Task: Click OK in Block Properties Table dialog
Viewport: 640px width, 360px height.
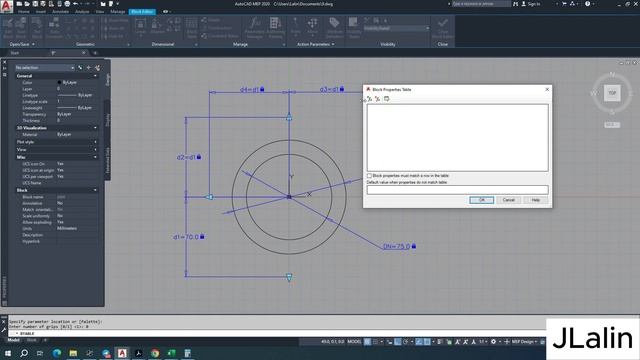Action: (x=482, y=200)
